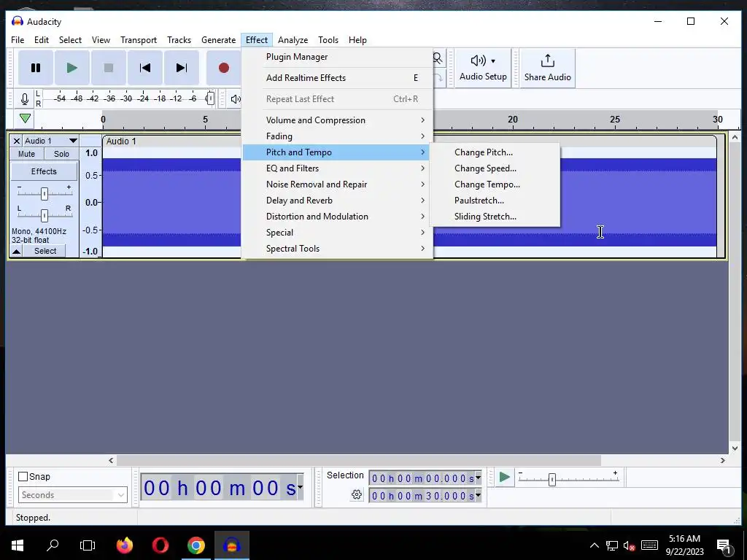Open the Tools menu
The height and width of the screenshot is (560, 747).
click(x=328, y=40)
